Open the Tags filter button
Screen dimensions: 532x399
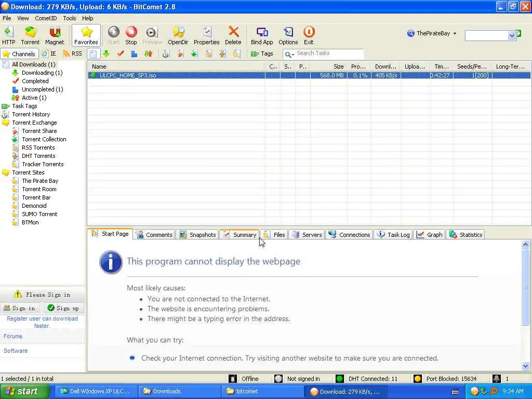click(x=262, y=54)
